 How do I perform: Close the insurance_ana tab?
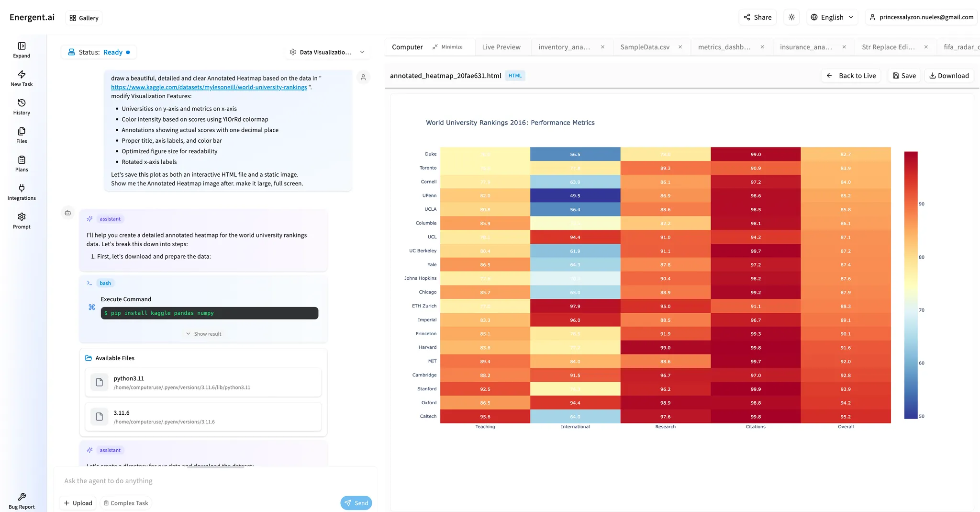coord(844,47)
